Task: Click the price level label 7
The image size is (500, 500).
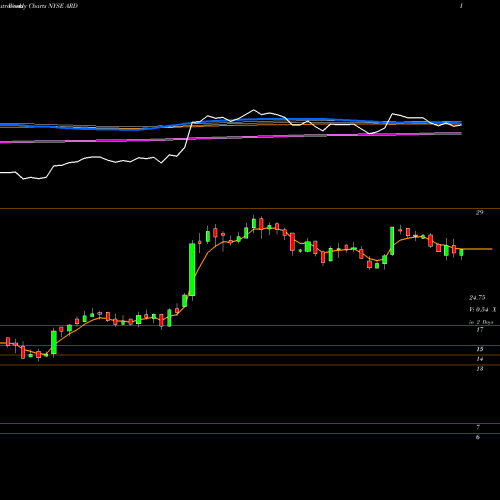Action: (478, 427)
